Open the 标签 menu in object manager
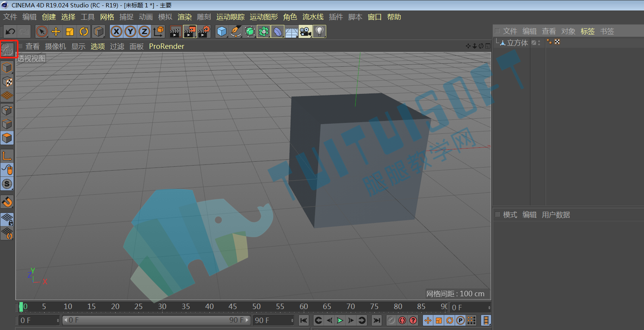The width and height of the screenshot is (644, 330). click(x=587, y=31)
